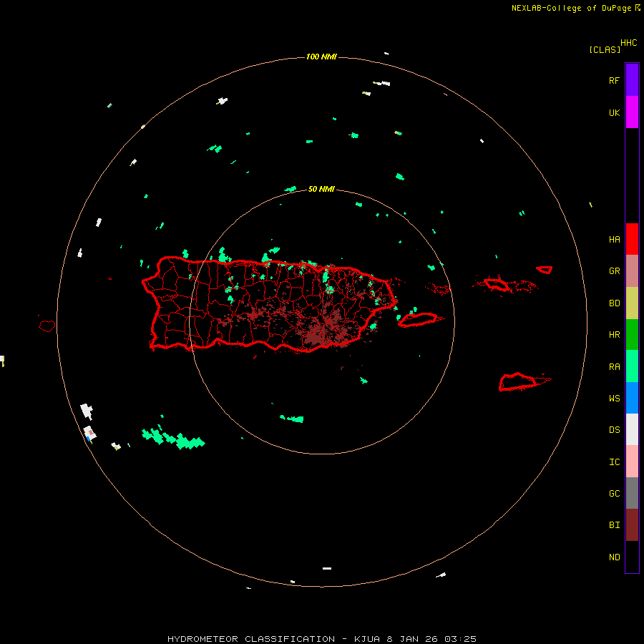Click the RF purple legend swatch

[632, 80]
